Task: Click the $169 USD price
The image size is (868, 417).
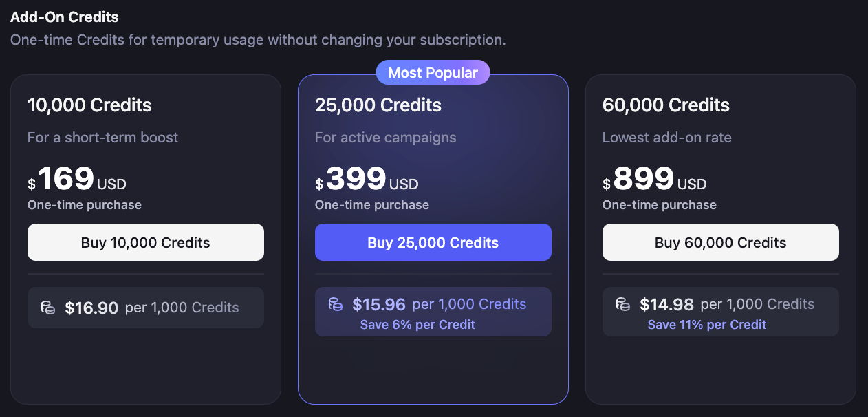Action: [x=77, y=180]
